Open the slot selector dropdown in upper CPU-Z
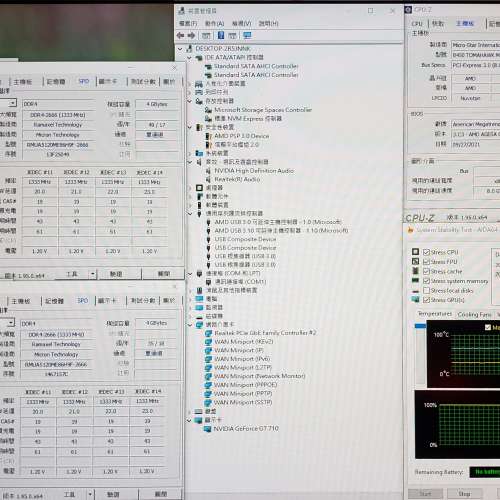The image size is (500, 500). coord(12,103)
